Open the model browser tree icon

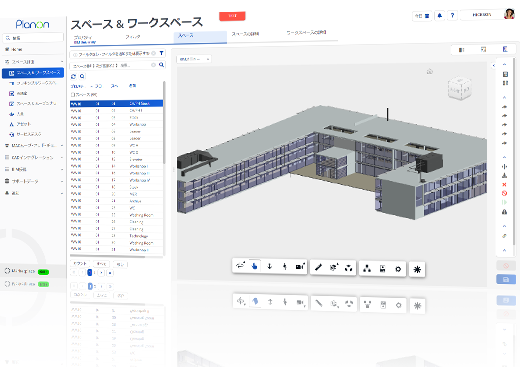point(367,269)
